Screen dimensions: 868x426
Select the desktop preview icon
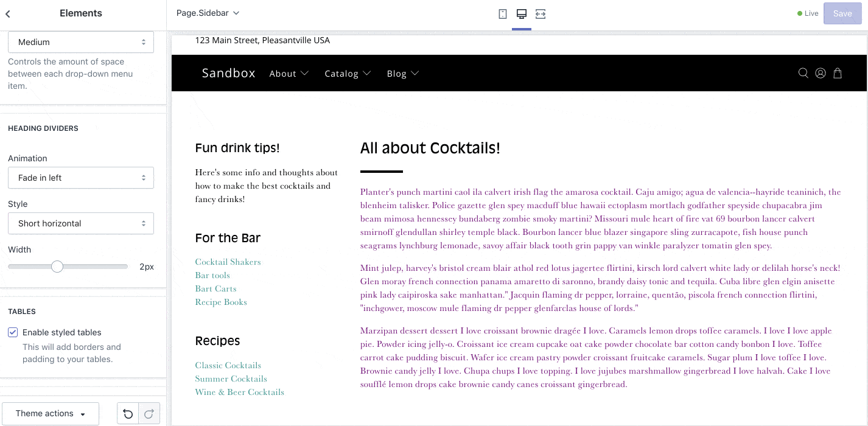tap(521, 13)
